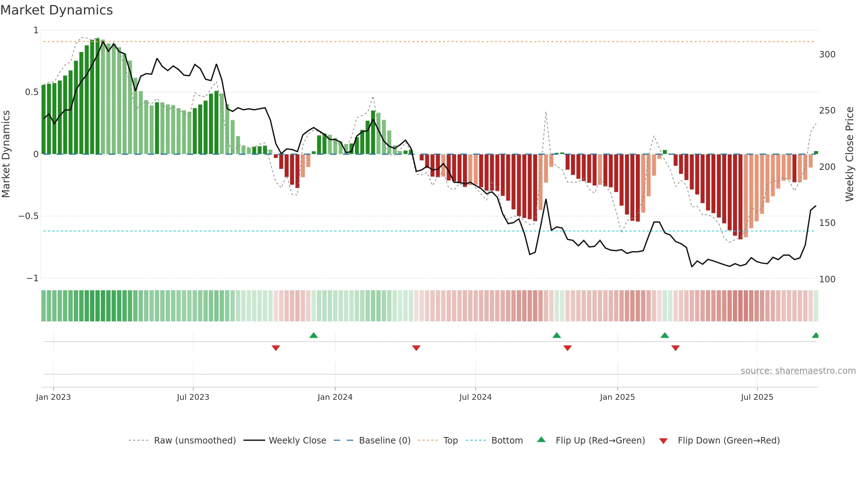Select the flip-down marker in mid-March 2025

coord(676,348)
